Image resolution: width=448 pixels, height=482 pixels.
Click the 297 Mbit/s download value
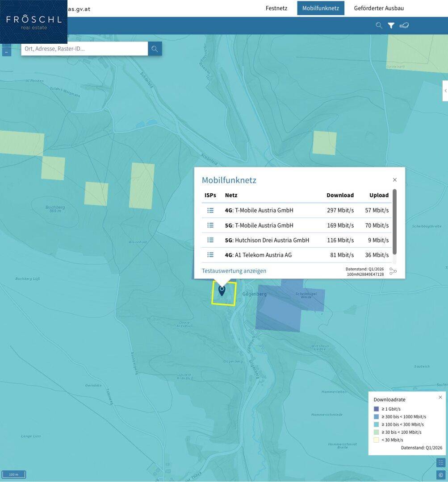(x=340, y=210)
